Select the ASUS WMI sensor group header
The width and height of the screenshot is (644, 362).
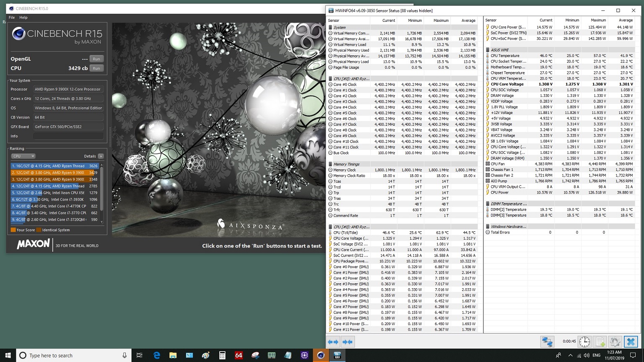tap(560, 50)
